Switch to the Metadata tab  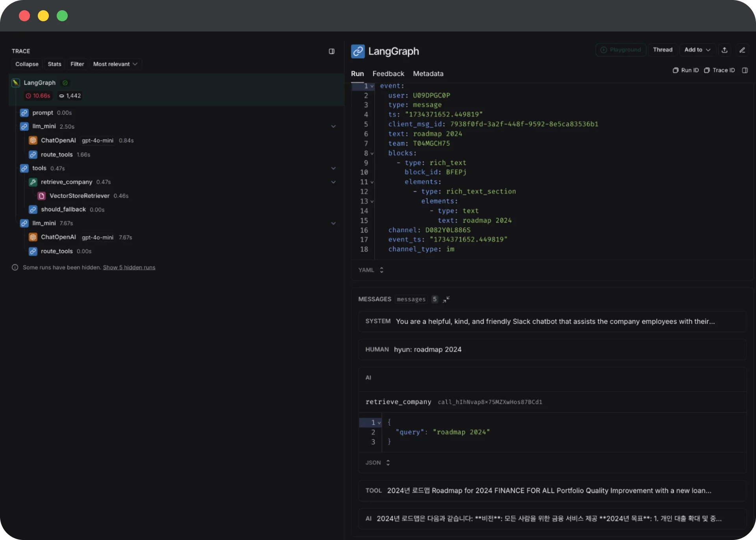pyautogui.click(x=428, y=74)
